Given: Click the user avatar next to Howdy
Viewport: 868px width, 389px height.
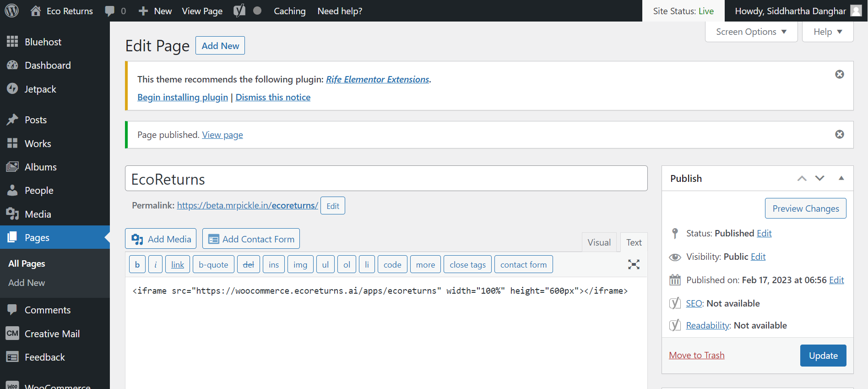Looking at the screenshot, I should click(856, 11).
